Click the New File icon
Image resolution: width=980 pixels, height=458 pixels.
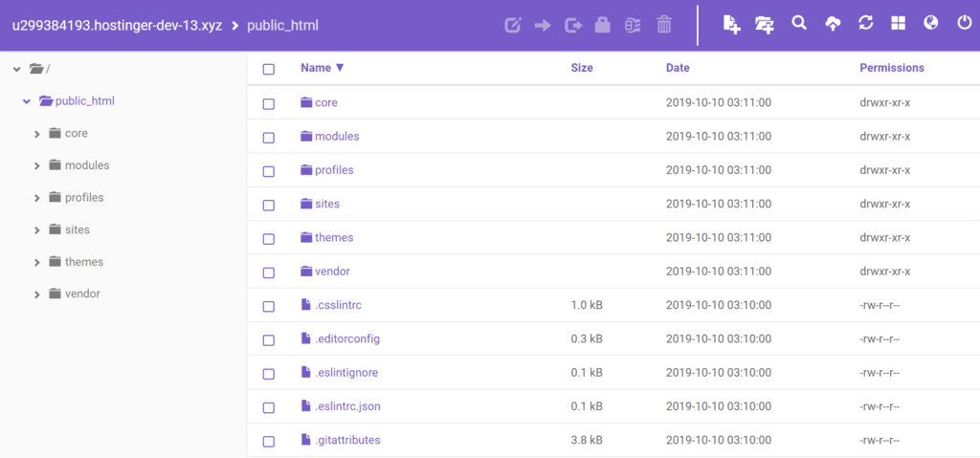pyautogui.click(x=731, y=25)
